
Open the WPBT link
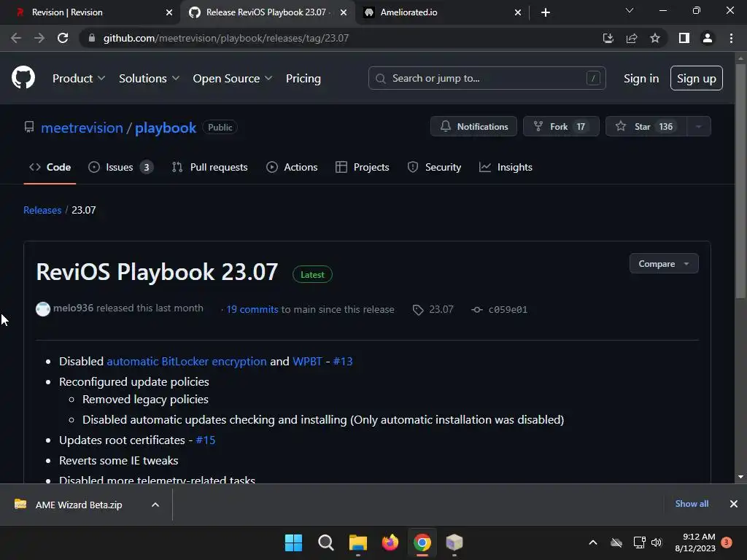coord(307,362)
